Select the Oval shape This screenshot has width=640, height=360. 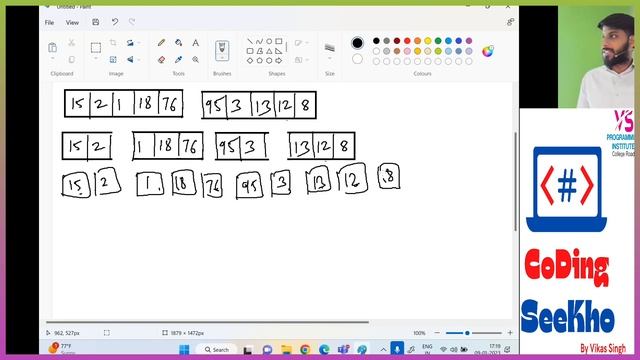coord(269,41)
